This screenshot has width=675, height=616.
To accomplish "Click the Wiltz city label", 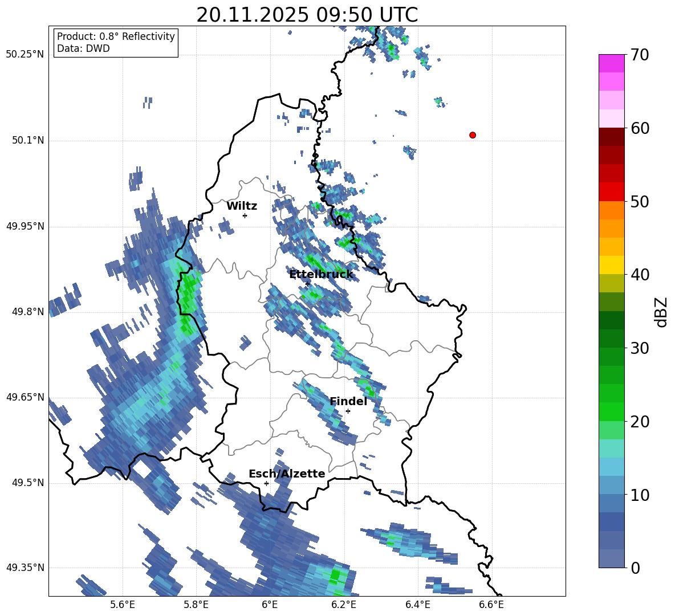I will click(x=242, y=206).
